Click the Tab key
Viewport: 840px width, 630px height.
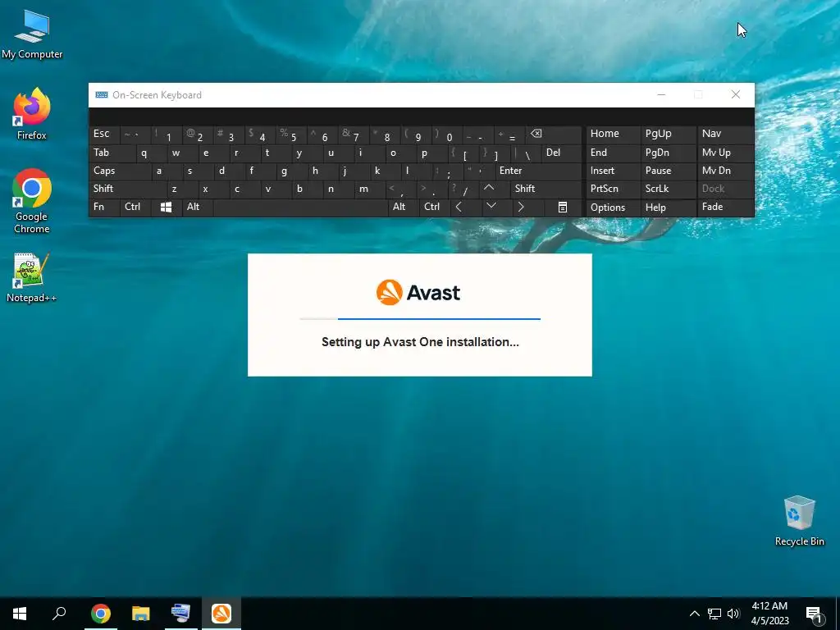[112, 153]
